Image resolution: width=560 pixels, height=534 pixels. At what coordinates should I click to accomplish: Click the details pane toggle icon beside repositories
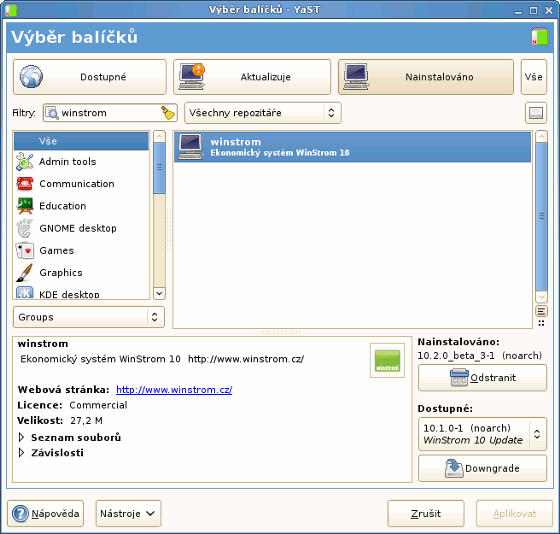pyautogui.click(x=536, y=113)
